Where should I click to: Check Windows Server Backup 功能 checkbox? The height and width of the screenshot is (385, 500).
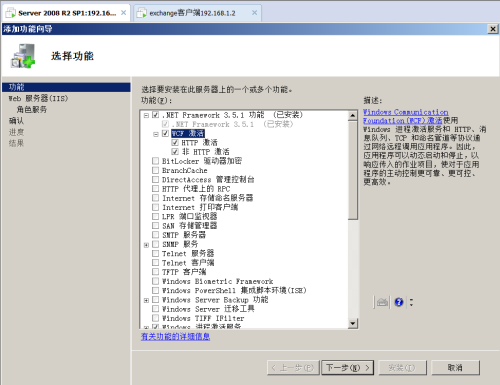[155, 300]
